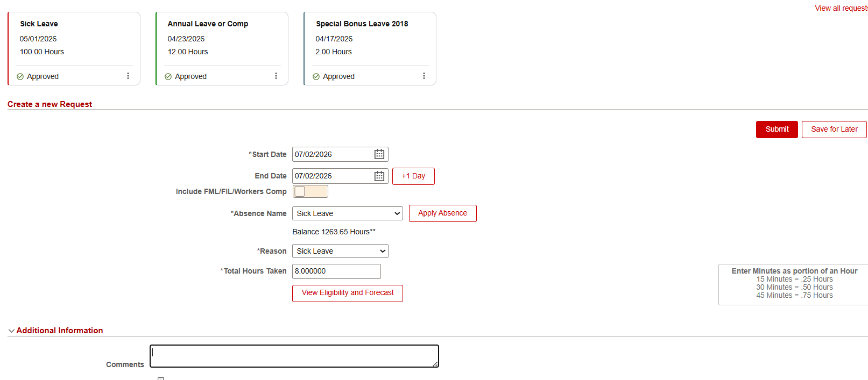Click the Balance 1263.65 Hours text
This screenshot has width=868, height=380.
334,232
